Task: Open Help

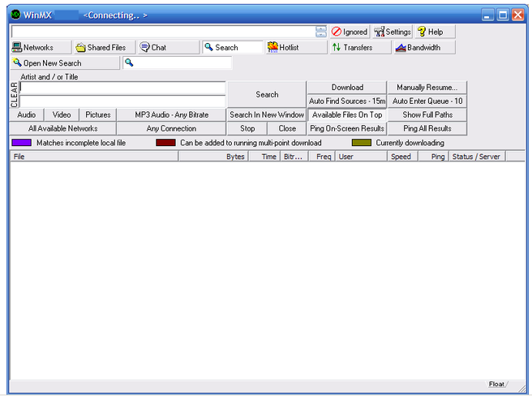Action: (435, 32)
